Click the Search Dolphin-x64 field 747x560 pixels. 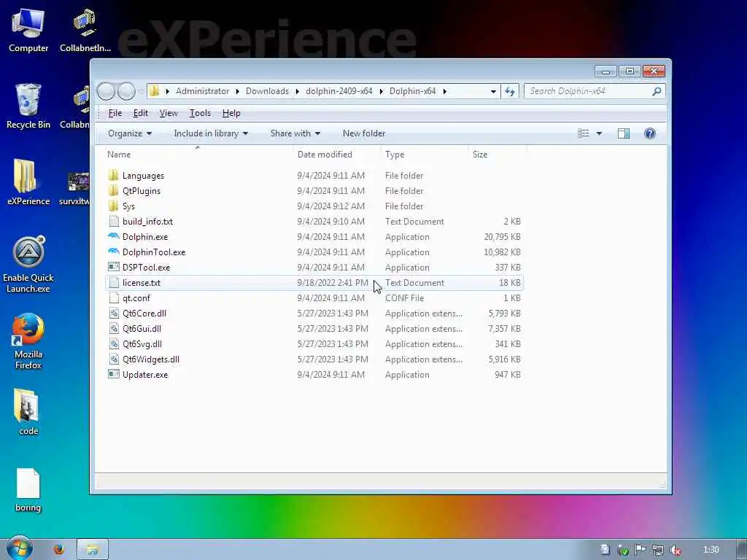[589, 91]
